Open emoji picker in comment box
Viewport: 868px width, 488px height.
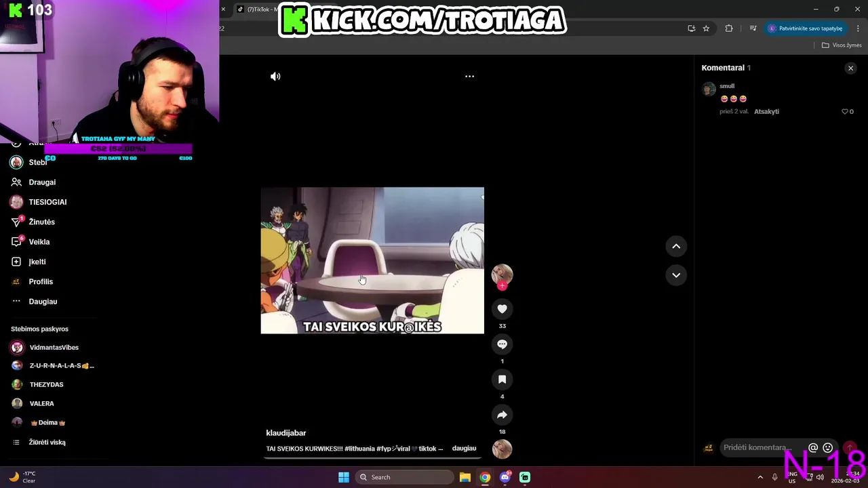827,448
